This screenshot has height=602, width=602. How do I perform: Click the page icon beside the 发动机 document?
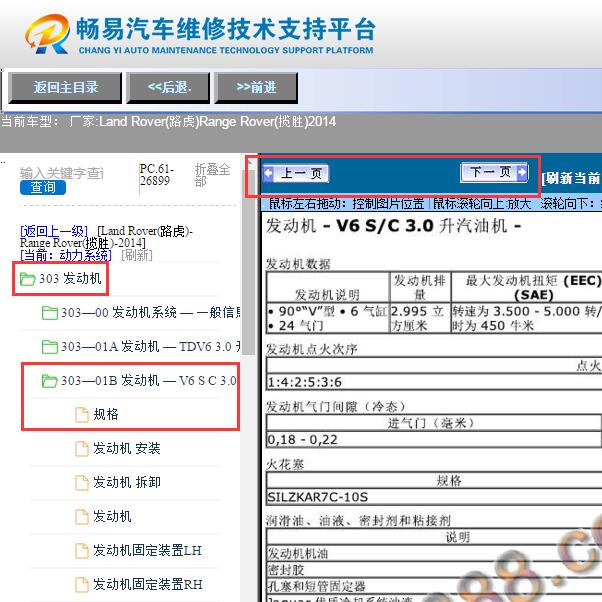pyautogui.click(x=81, y=517)
